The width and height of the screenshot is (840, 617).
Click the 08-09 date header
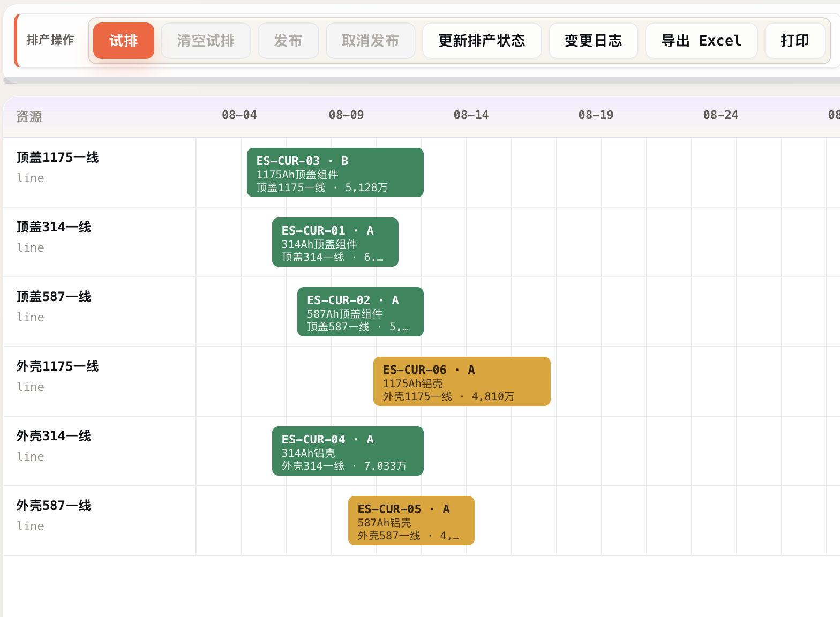tap(347, 115)
